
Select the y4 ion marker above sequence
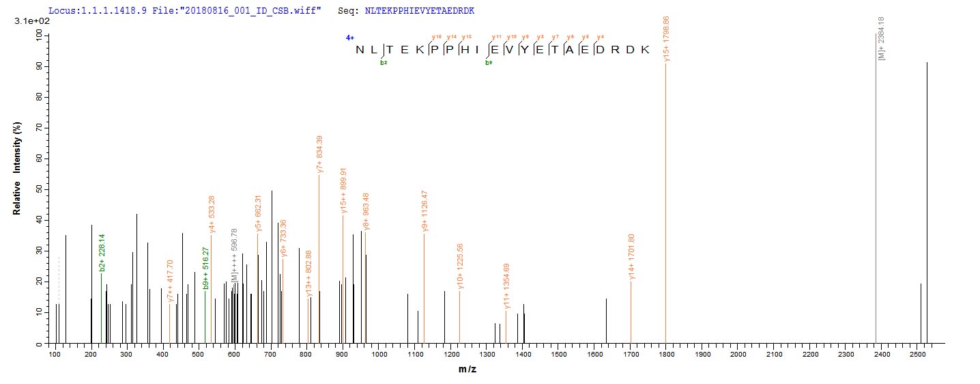(601, 37)
